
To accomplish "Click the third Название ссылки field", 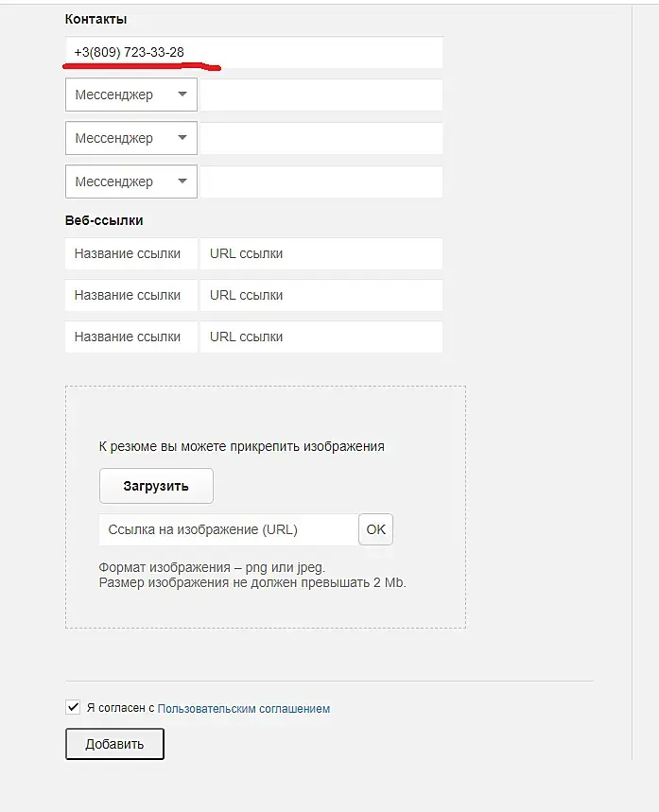I will pos(131,337).
